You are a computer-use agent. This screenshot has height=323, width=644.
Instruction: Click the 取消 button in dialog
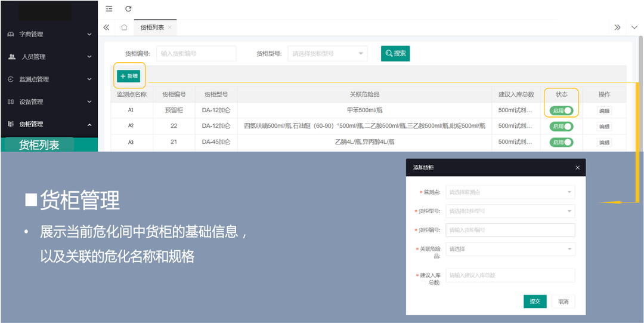coord(563,301)
